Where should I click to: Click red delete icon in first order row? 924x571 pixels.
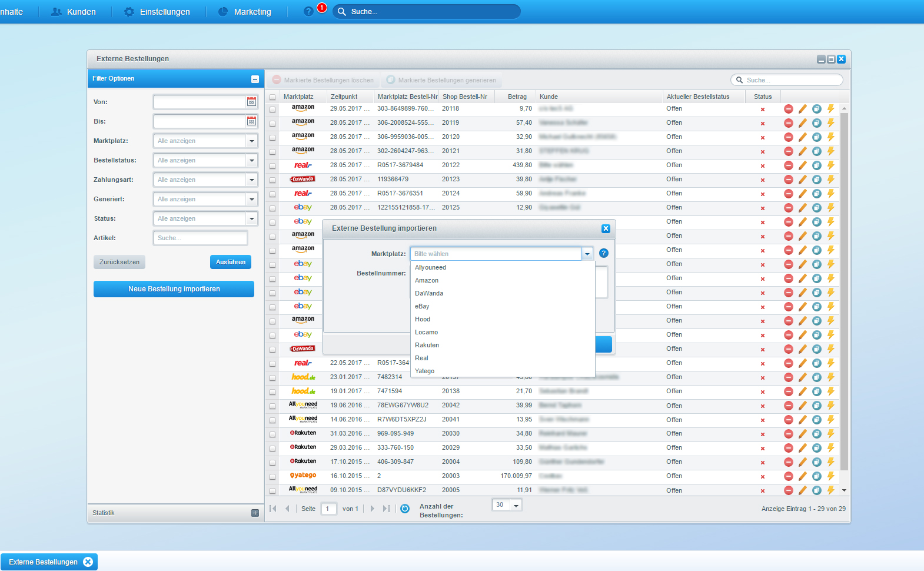point(788,109)
